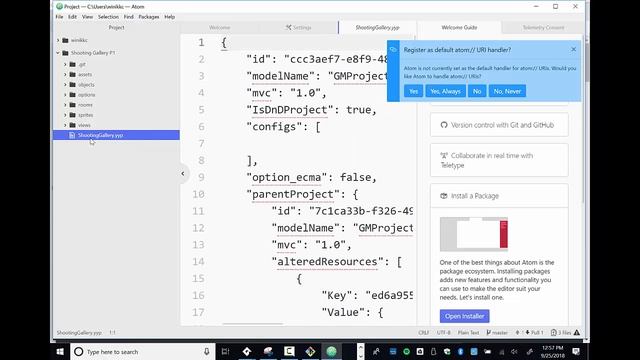Click the Teletype tower icon
This screenshot has width=640, height=360.
click(x=444, y=156)
